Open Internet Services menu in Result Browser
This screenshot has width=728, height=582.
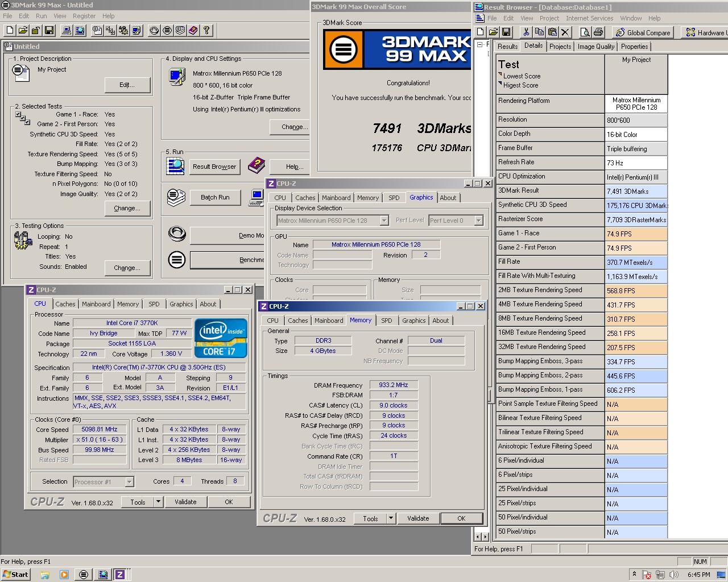[x=590, y=18]
